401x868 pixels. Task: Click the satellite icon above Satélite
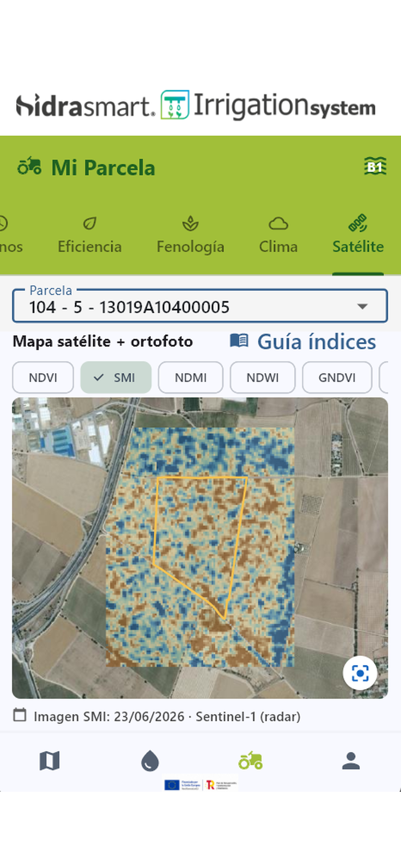pos(358,223)
